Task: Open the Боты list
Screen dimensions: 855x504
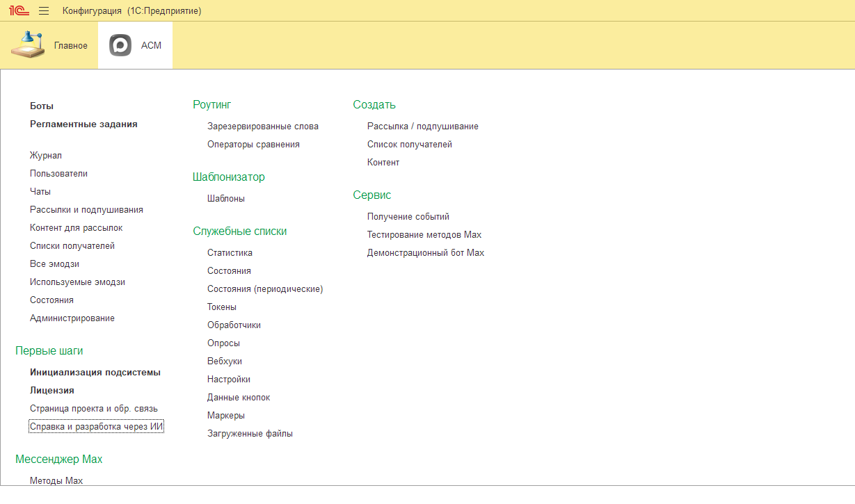Action: pos(42,106)
